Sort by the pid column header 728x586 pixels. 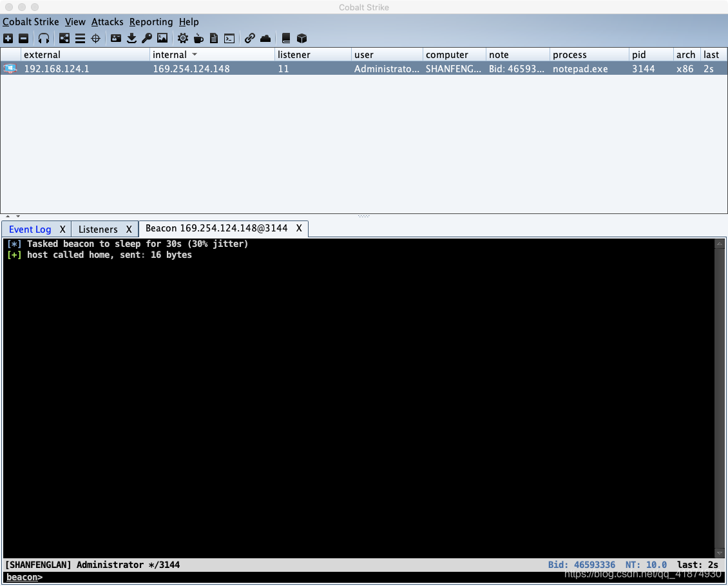point(651,54)
